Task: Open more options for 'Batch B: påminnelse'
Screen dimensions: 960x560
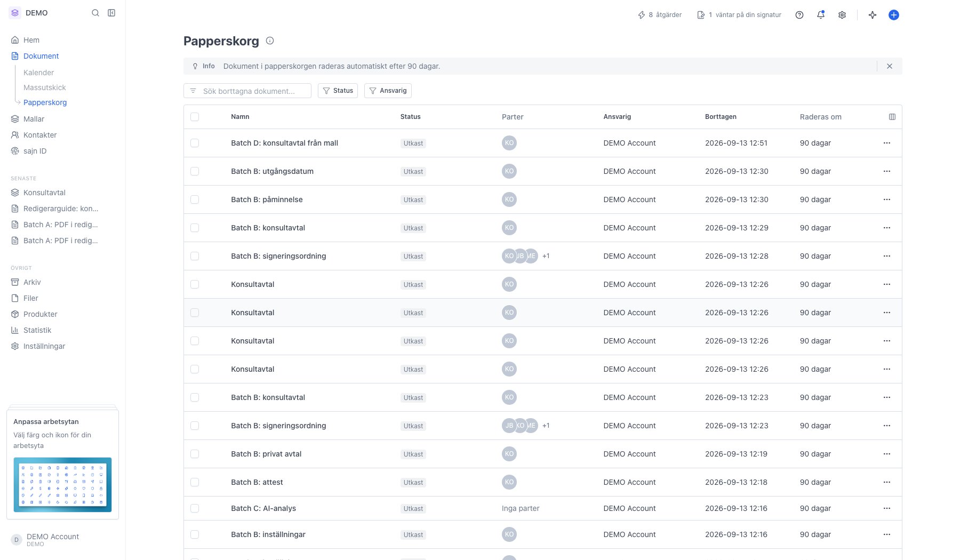Action: click(x=887, y=199)
